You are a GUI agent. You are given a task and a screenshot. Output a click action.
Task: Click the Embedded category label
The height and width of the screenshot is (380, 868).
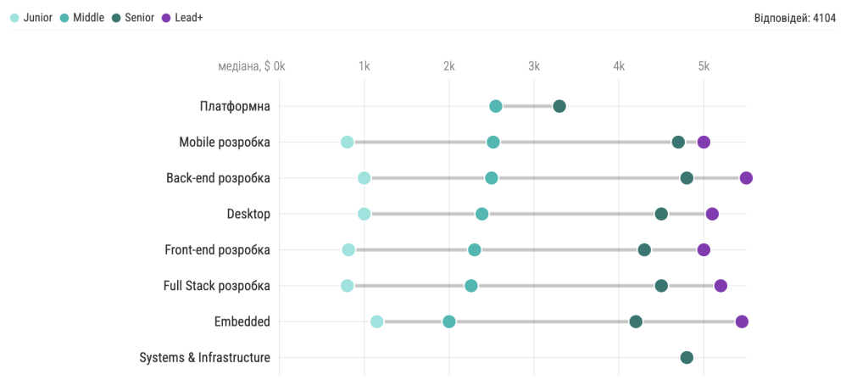(x=242, y=321)
